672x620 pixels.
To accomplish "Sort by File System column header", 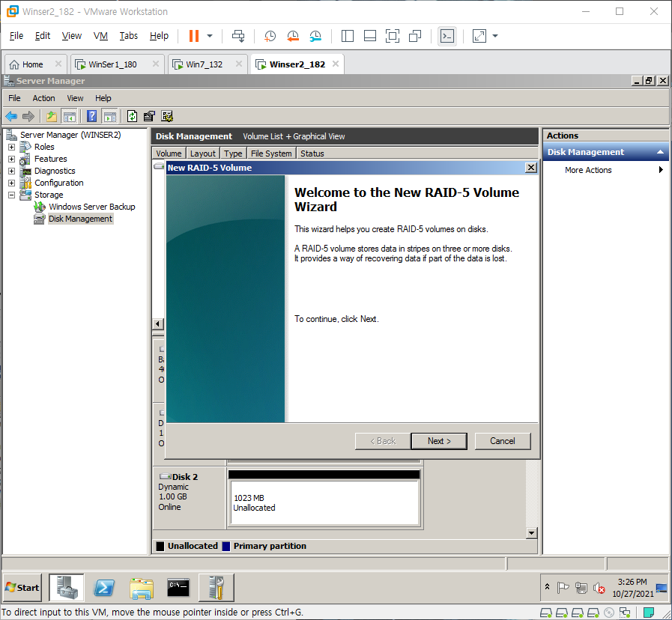I will coord(271,154).
